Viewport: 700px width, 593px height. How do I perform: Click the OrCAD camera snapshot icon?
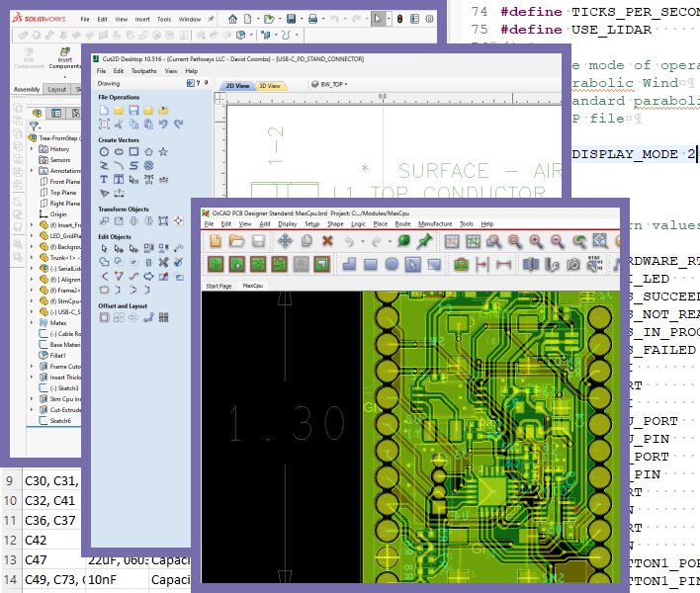[x=573, y=265]
